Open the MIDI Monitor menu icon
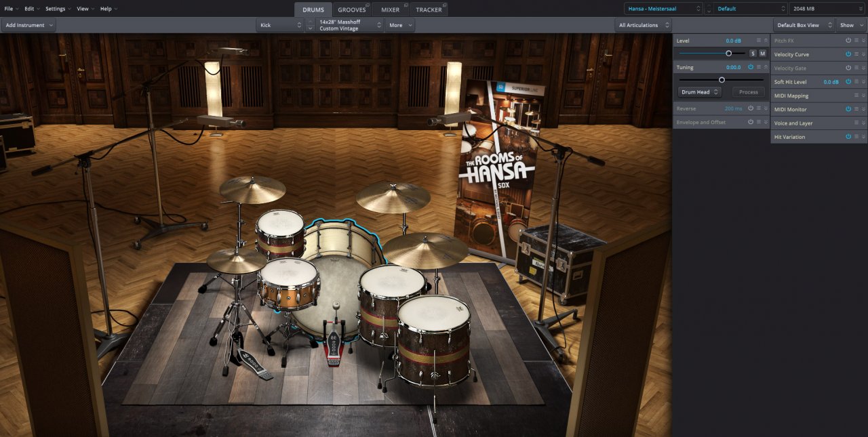Screen dimensions: 868x437 [x=856, y=109]
